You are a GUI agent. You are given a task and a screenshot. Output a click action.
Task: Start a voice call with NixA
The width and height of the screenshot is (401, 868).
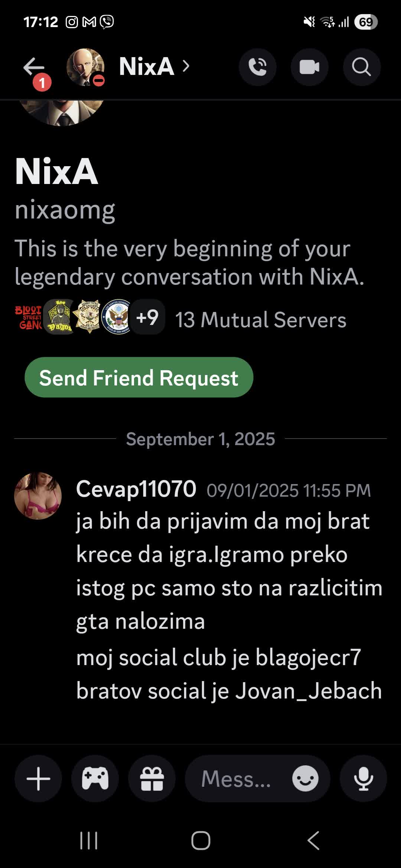tap(258, 67)
